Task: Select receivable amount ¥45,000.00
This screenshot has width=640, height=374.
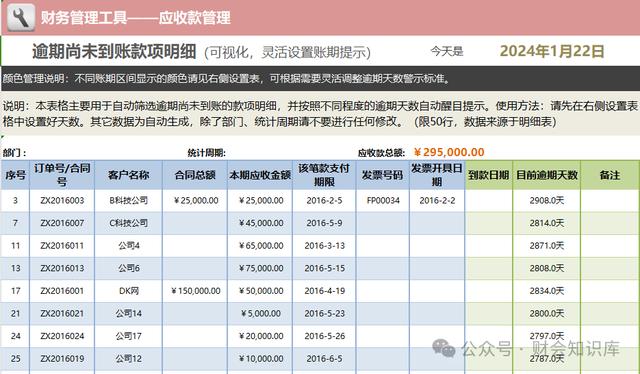Action: (x=261, y=223)
